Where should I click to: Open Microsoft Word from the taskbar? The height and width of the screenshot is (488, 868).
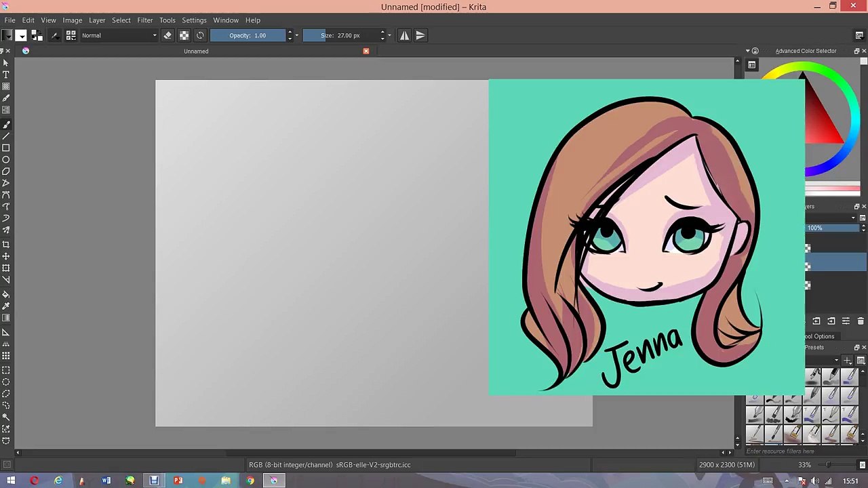[106, 481]
